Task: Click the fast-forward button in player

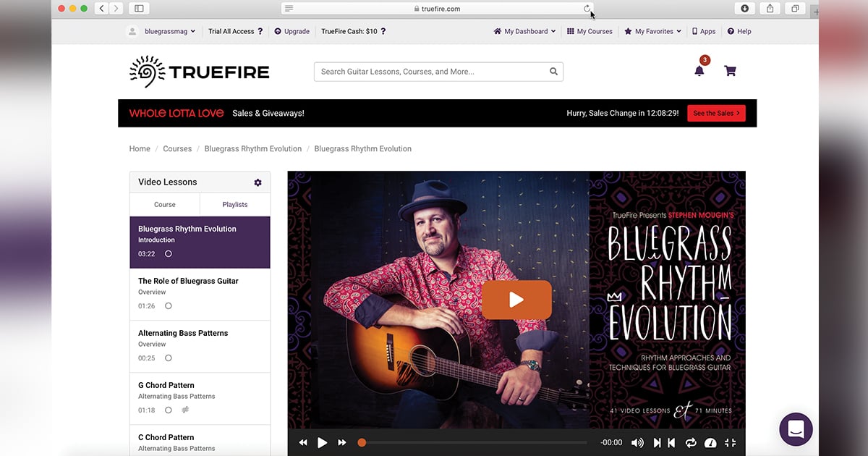Action: pyautogui.click(x=342, y=442)
